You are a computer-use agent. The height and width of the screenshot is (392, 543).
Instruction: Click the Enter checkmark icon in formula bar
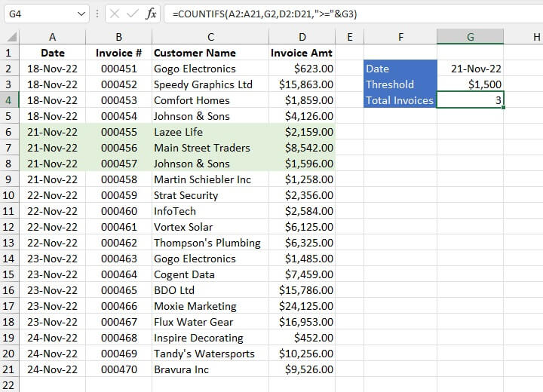[x=132, y=14]
